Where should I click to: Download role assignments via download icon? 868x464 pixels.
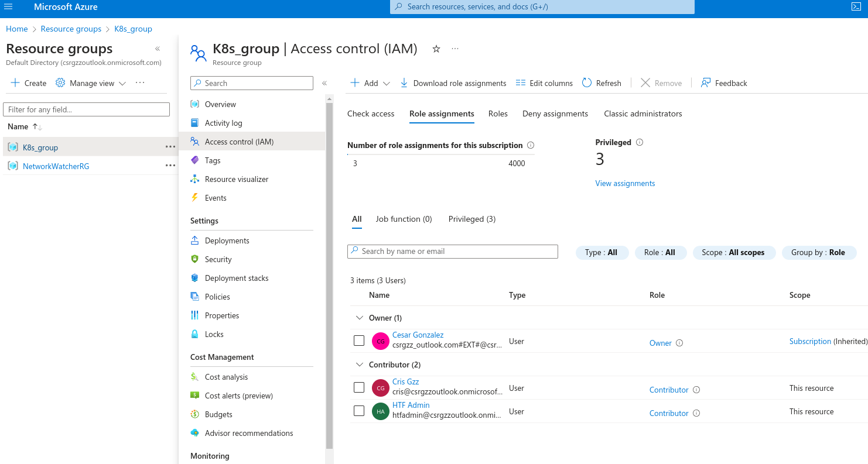coord(404,83)
